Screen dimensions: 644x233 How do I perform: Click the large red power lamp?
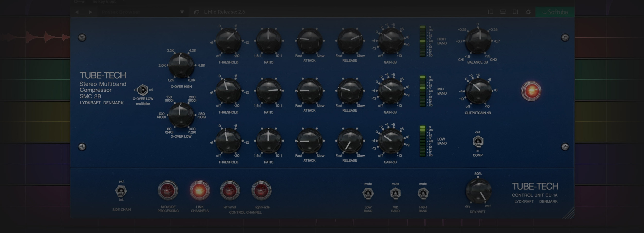531,91
